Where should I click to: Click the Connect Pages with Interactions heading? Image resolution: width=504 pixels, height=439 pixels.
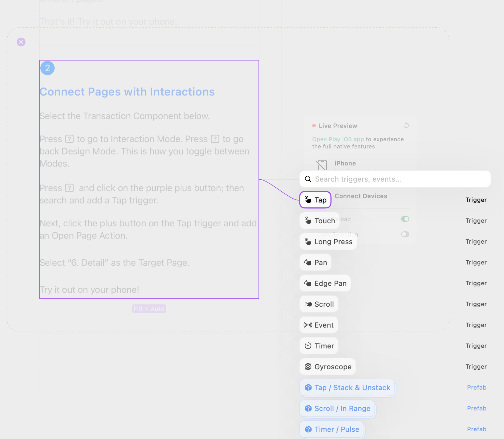coord(127,92)
